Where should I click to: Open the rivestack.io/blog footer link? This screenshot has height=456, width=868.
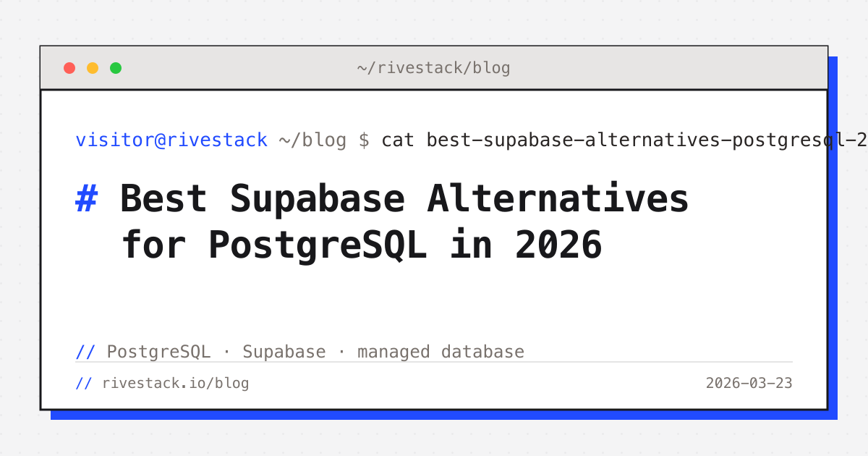click(x=176, y=383)
